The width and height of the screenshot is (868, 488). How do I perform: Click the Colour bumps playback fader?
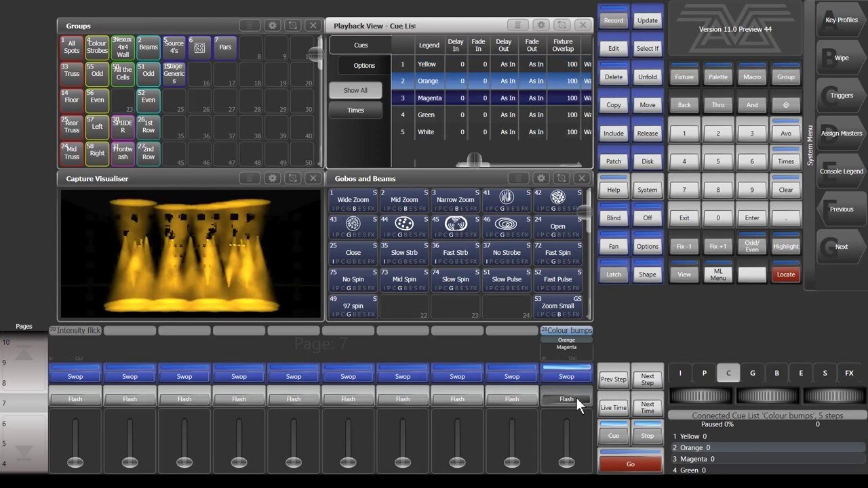click(566, 462)
